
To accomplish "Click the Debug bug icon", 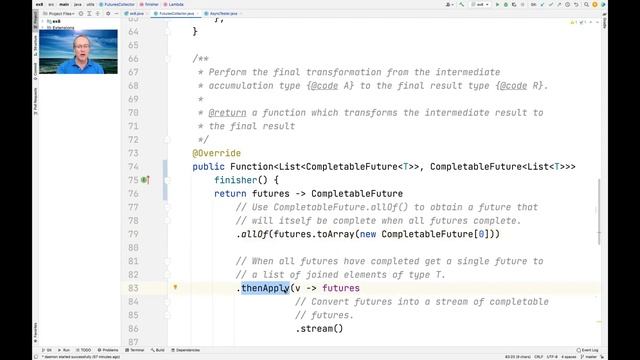I will (506, 4).
